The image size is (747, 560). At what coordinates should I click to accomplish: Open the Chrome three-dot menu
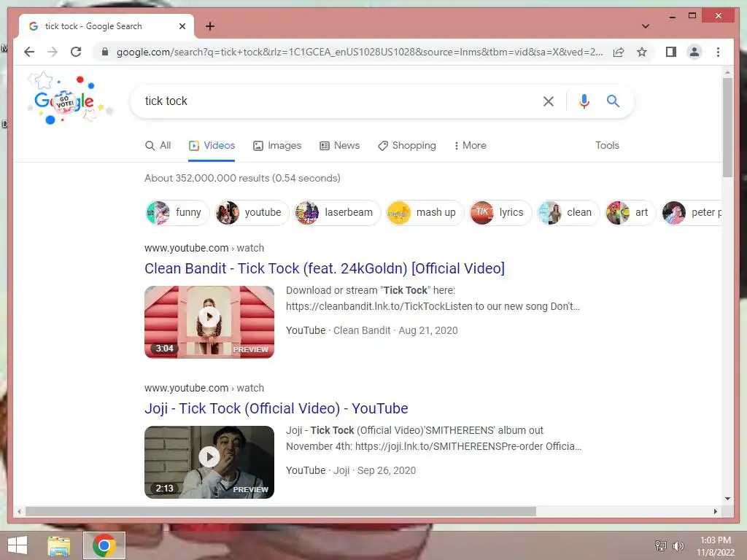click(x=718, y=52)
